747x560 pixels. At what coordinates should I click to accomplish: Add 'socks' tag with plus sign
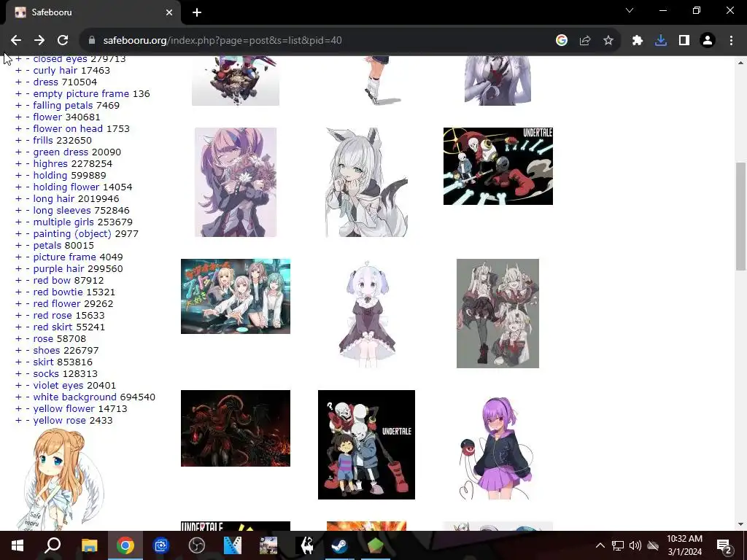click(x=18, y=374)
